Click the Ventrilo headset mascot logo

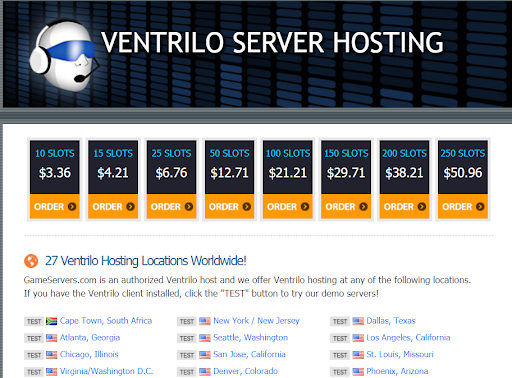click(x=64, y=56)
